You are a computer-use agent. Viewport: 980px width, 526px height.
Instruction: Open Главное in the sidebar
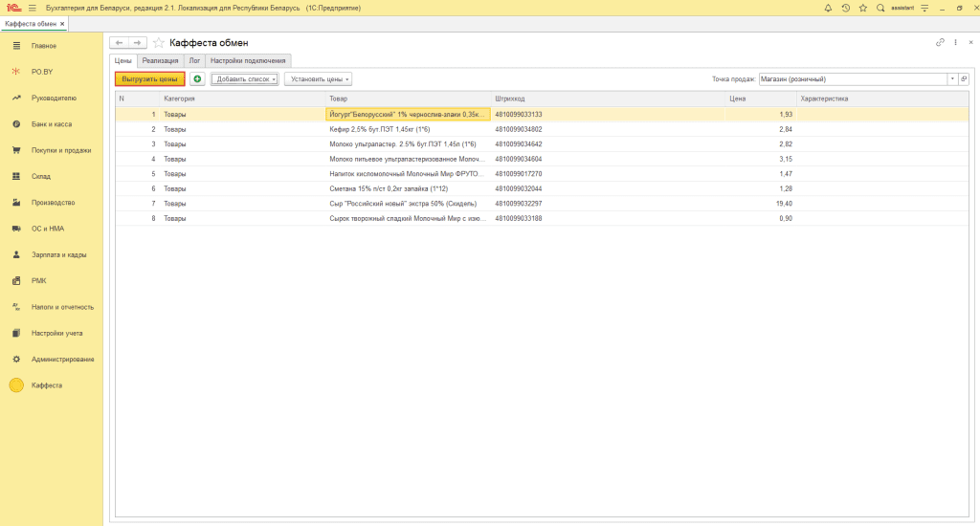pyautogui.click(x=44, y=46)
